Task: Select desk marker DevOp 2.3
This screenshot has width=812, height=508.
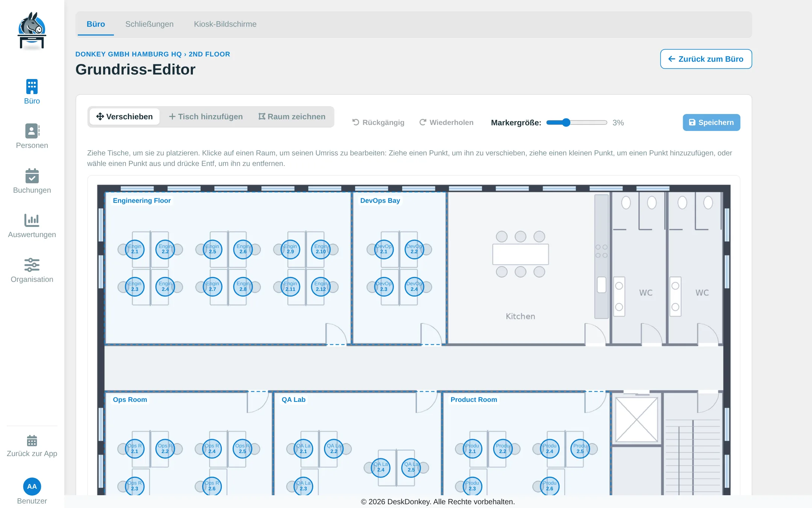Action: pyautogui.click(x=383, y=287)
